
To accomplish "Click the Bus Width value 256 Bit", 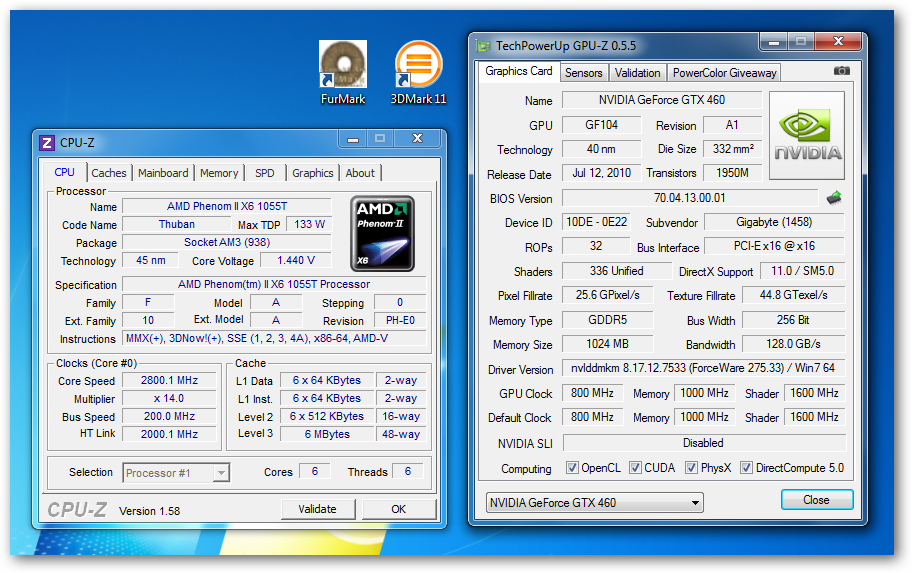I will pyautogui.click(x=793, y=320).
